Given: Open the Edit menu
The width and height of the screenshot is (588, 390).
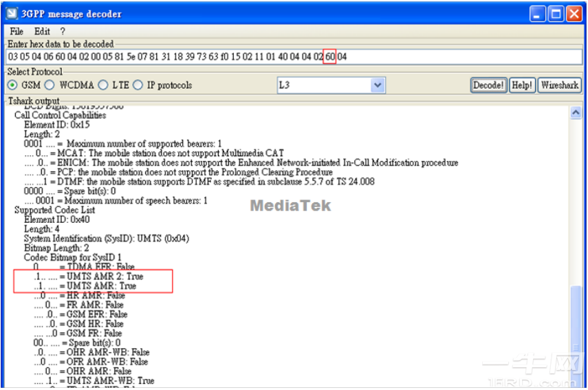Looking at the screenshot, I should click(x=42, y=32).
